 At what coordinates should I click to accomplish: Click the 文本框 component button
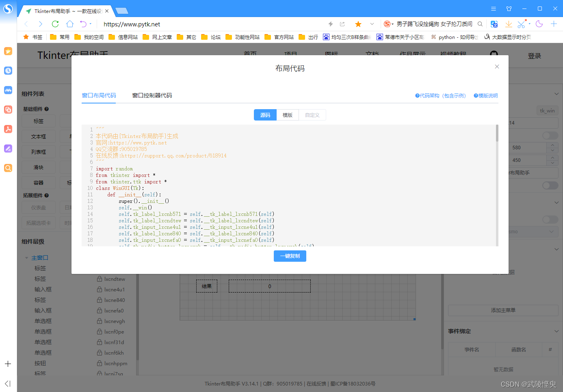pos(39,137)
